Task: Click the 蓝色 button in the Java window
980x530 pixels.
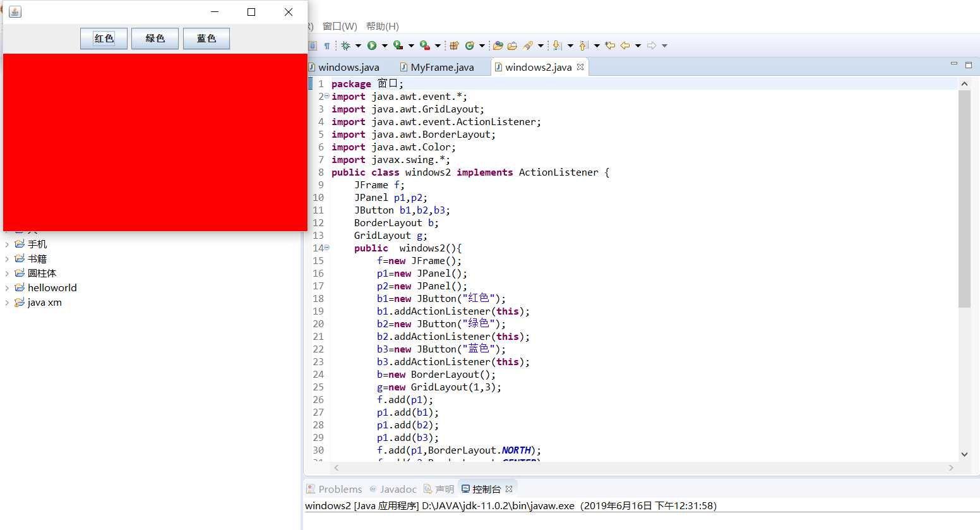Action: (206, 39)
